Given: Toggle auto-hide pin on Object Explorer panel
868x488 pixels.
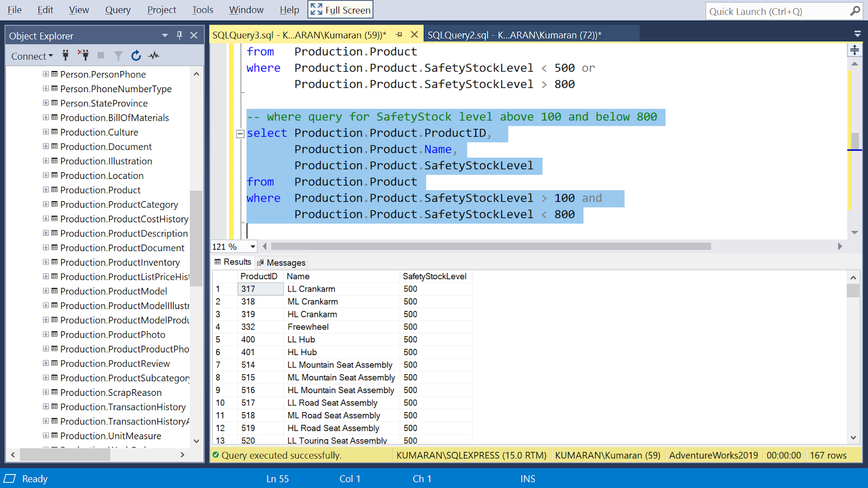Looking at the screenshot, I should pos(180,35).
